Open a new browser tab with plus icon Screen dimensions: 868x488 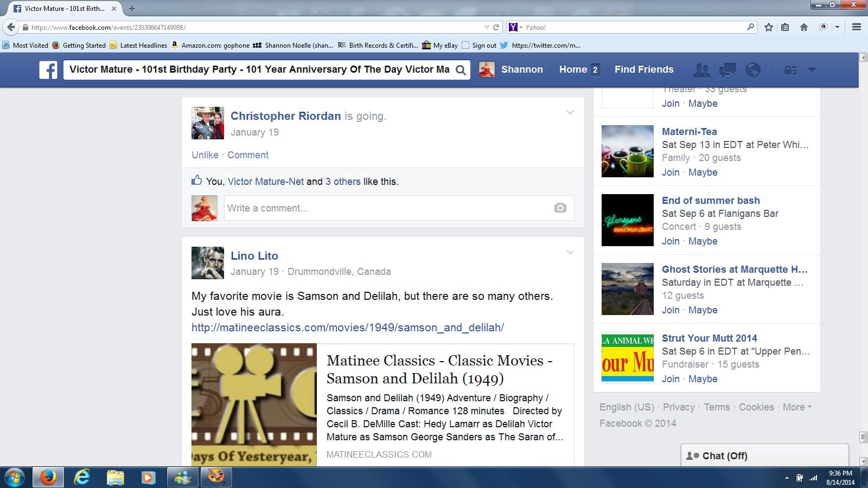[x=131, y=9]
